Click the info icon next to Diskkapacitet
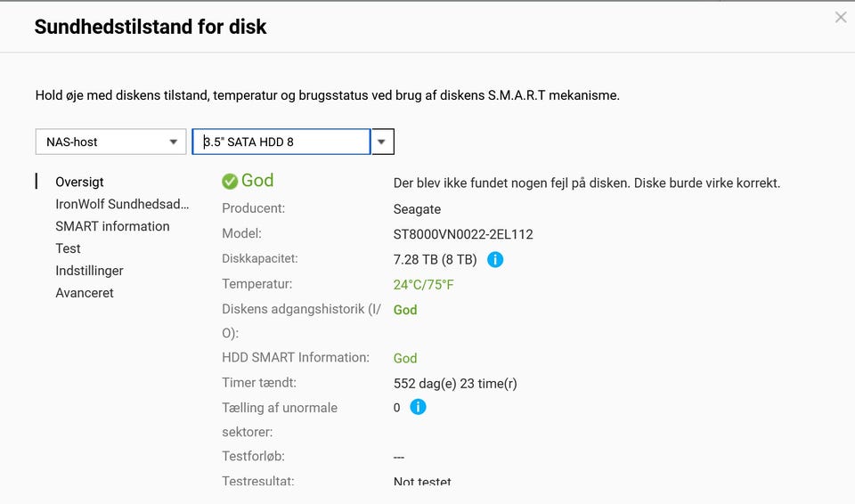The image size is (855, 504). (495, 260)
